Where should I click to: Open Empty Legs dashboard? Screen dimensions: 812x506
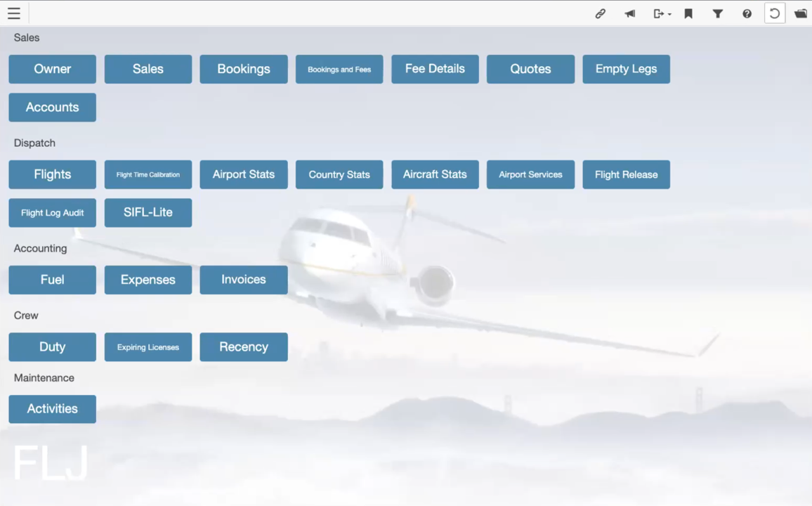coord(626,69)
